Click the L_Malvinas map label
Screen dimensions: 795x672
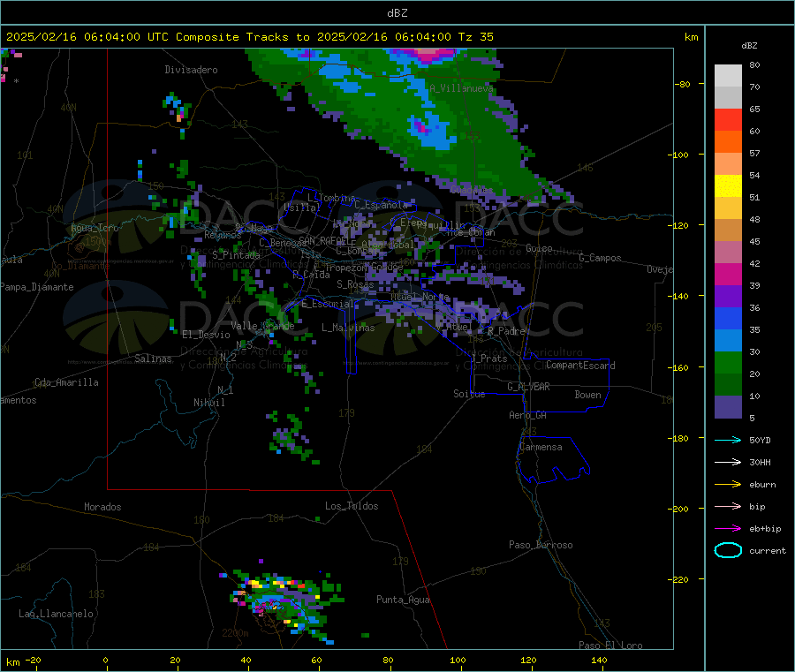(x=348, y=328)
